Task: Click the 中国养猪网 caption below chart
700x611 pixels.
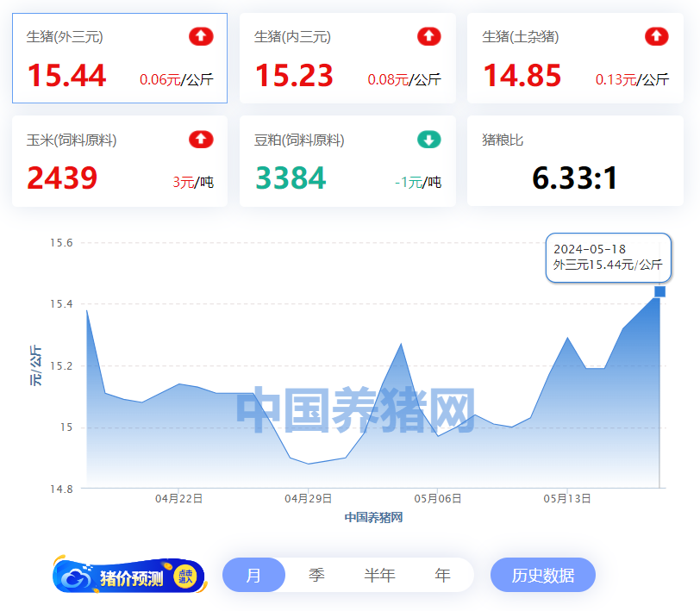Action: (x=373, y=517)
